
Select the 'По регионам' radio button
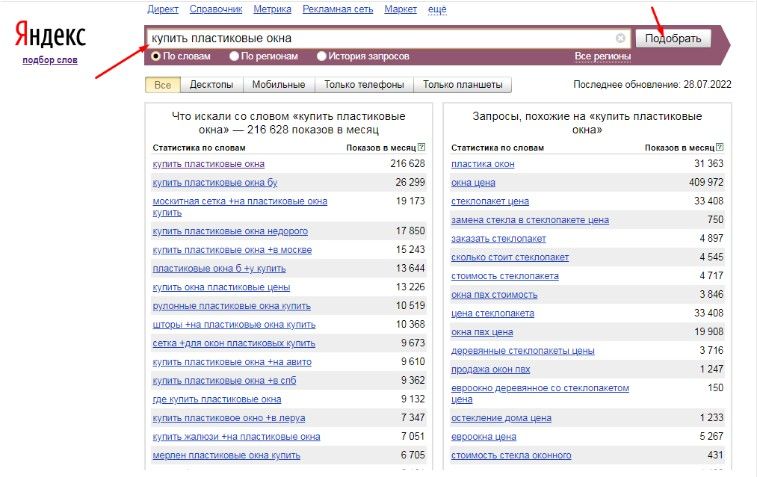click(x=234, y=56)
